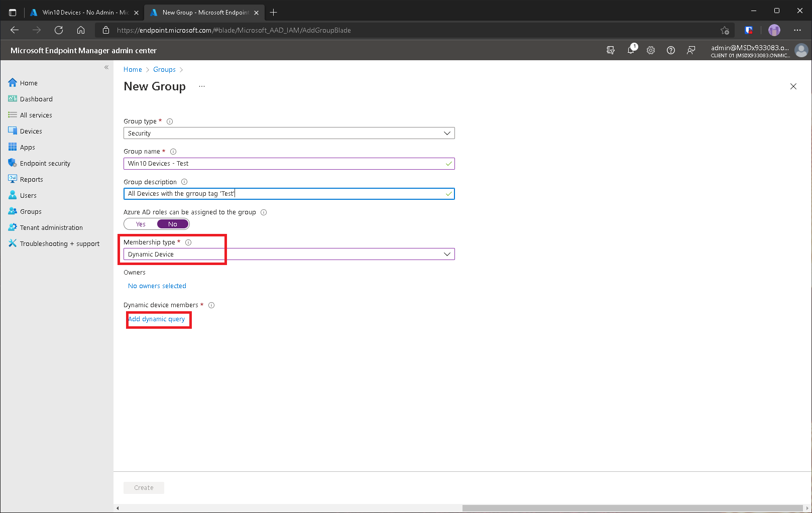The width and height of the screenshot is (812, 513).
Task: Click the horizontal scrollbar at bottom
Action: pos(632,508)
